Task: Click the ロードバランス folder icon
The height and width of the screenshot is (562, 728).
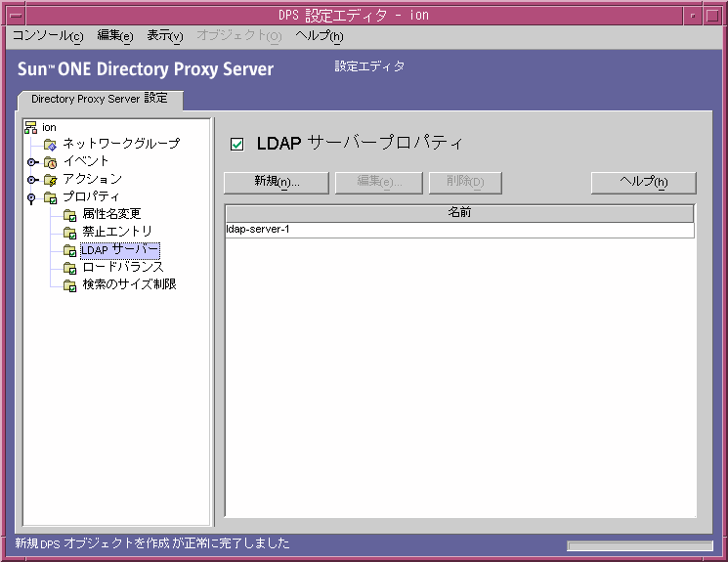Action: [x=69, y=268]
